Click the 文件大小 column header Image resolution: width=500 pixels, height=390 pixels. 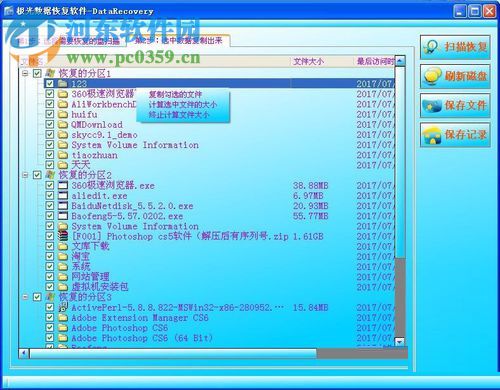[x=322, y=61]
